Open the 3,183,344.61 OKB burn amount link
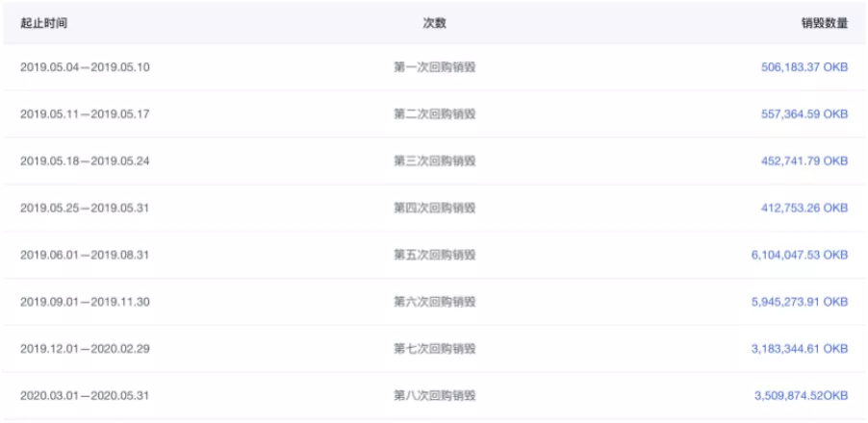Screen dimensions: 868x423 [x=800, y=350]
